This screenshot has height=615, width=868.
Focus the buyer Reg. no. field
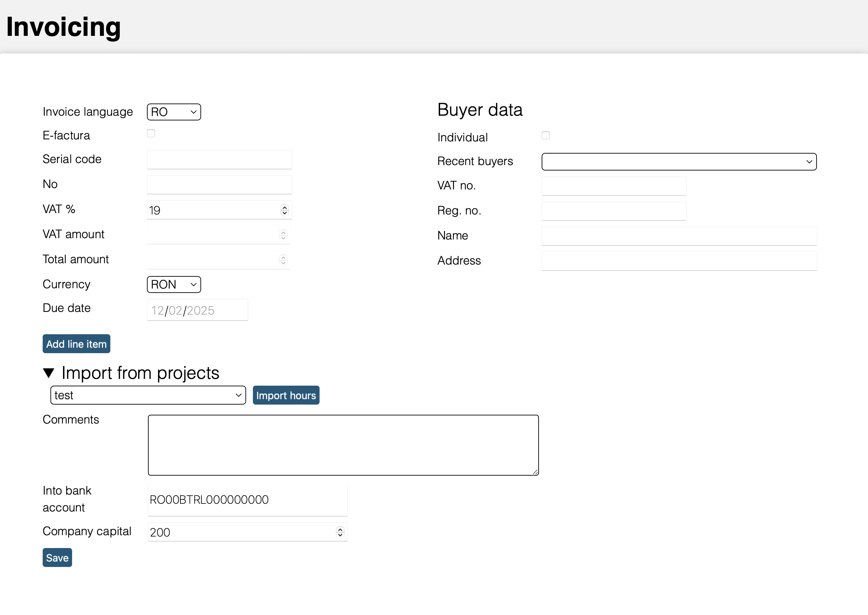(x=614, y=211)
